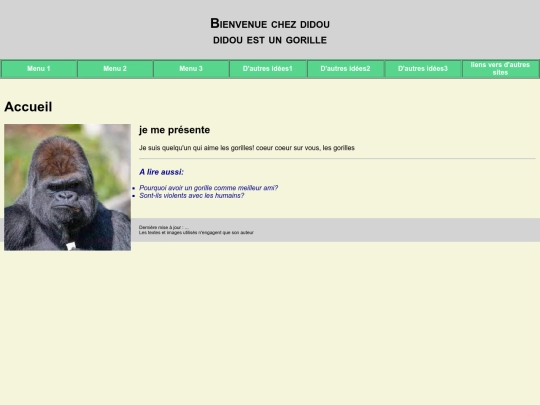Select D'autres idées2 in the navigation bar
This screenshot has height=405, width=540.
click(345, 69)
